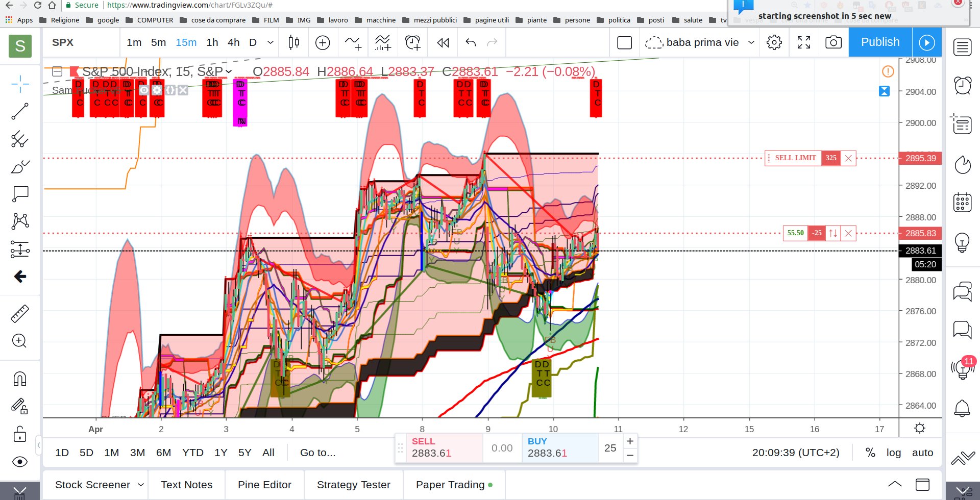Click the SELL 2883.61 button
This screenshot has height=500, width=980.
coord(444,448)
